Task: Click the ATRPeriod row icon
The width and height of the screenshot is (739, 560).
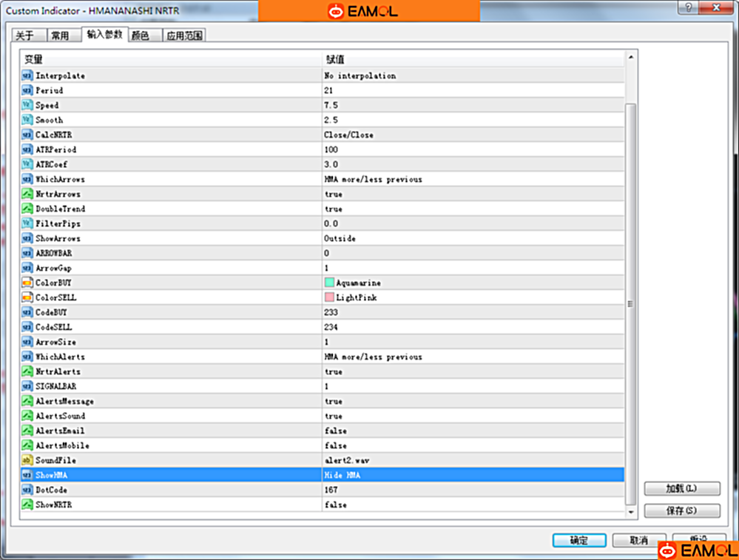Action: pos(27,149)
